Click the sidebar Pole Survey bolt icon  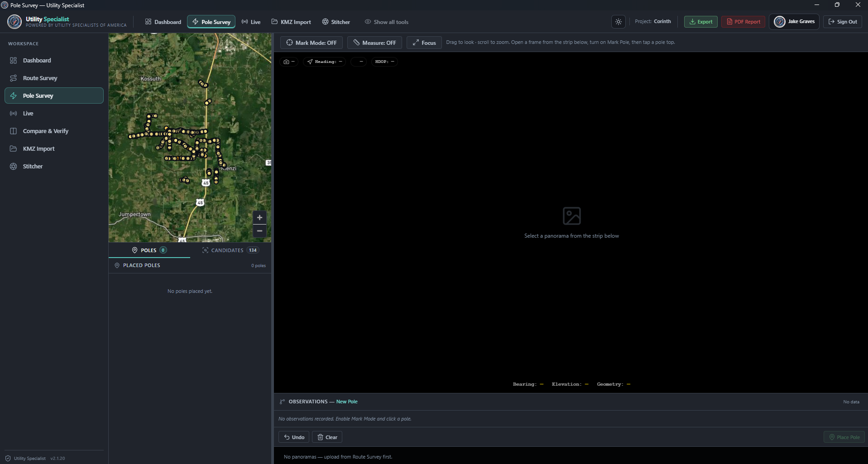[x=14, y=96]
